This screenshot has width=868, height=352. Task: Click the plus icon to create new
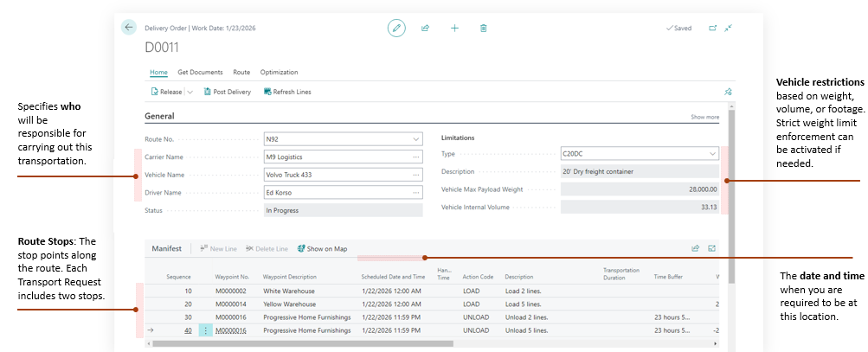click(x=454, y=28)
